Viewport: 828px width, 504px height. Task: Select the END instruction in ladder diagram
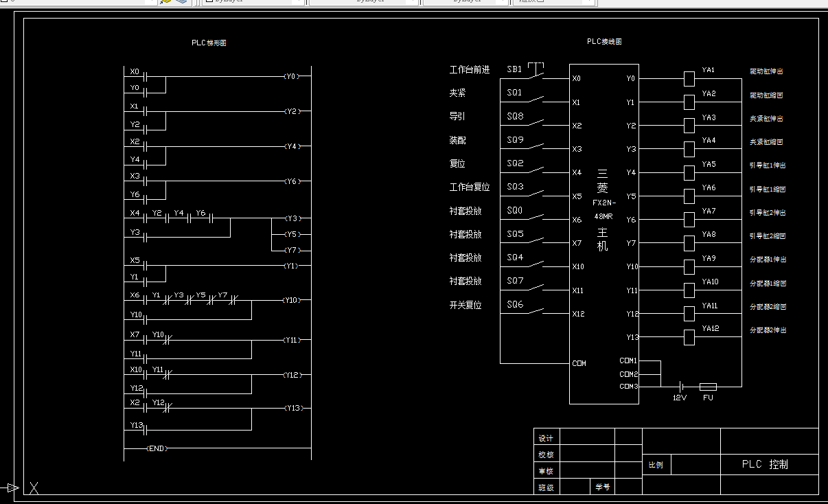click(x=157, y=448)
